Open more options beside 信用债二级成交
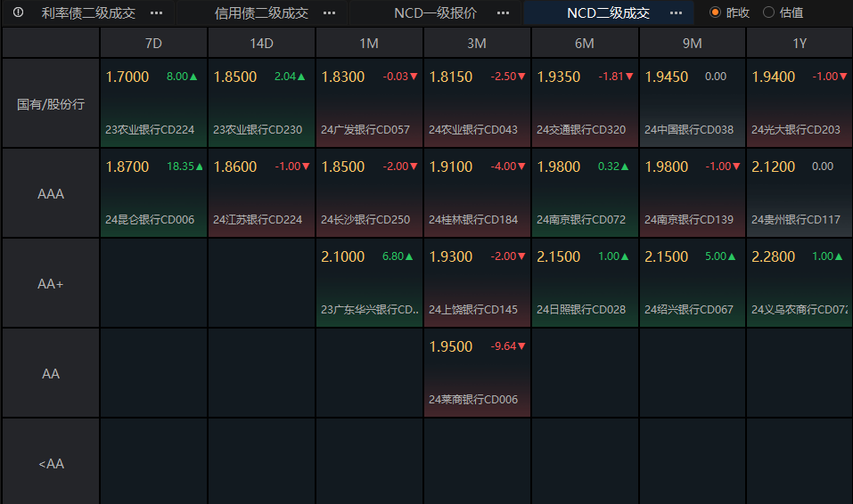Image resolution: width=853 pixels, height=504 pixels. point(329,13)
